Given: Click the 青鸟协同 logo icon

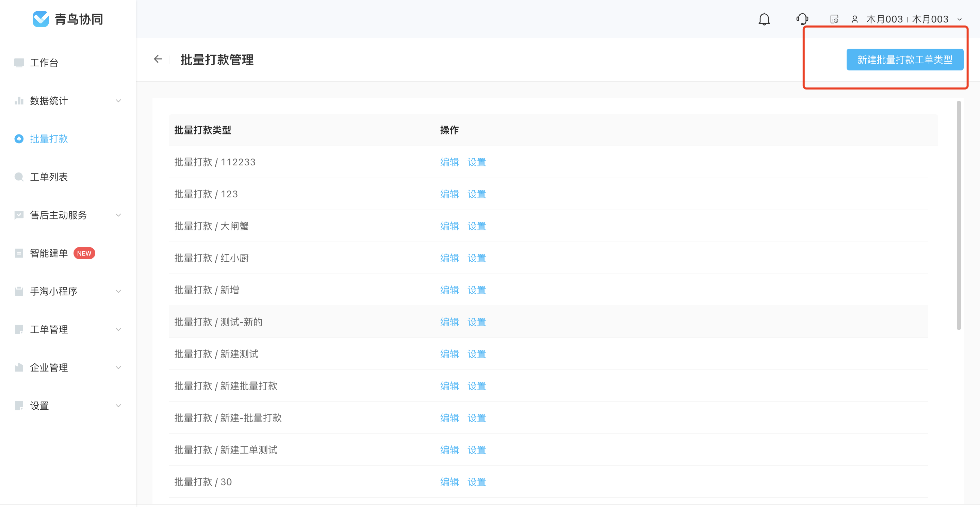Looking at the screenshot, I should click(x=41, y=19).
